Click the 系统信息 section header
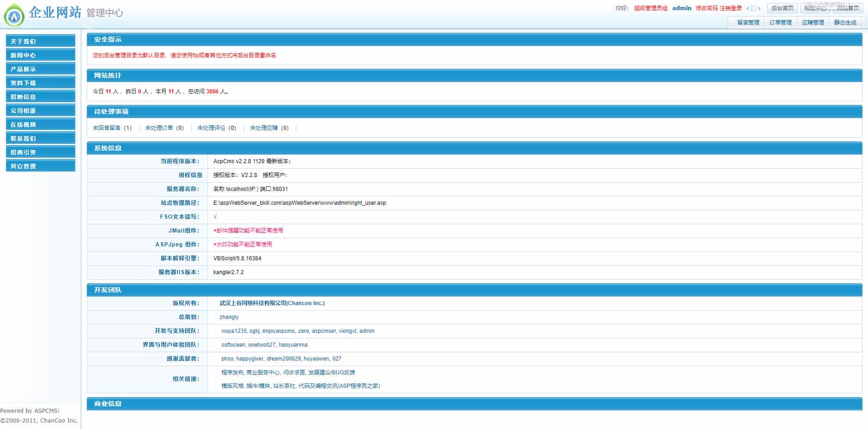The height and width of the screenshot is (429, 868). (474, 148)
